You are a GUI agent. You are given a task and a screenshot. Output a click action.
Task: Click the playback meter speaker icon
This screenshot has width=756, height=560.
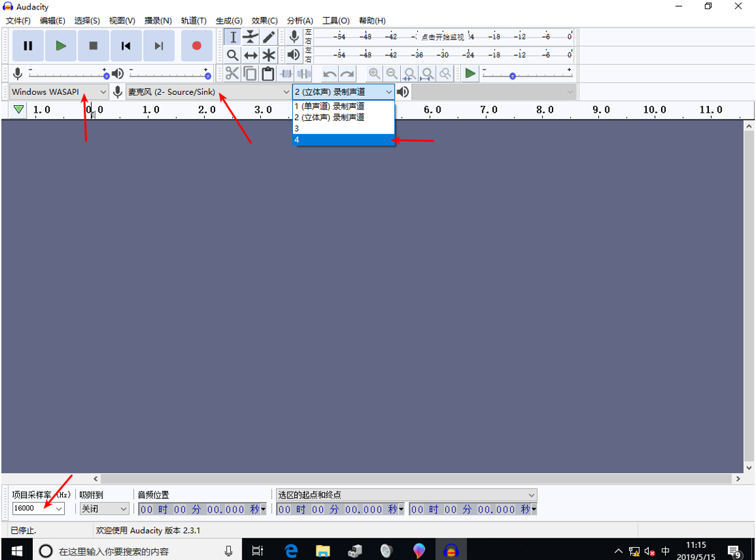[294, 55]
